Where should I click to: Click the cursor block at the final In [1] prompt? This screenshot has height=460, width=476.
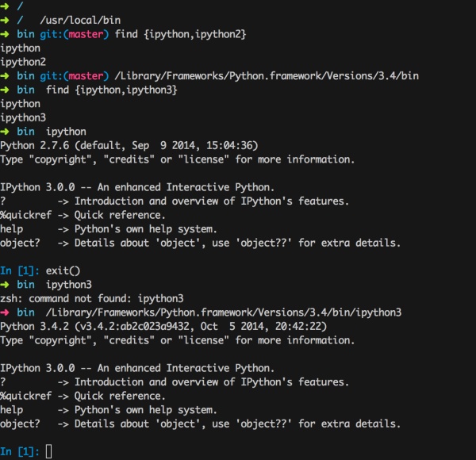pos(48,451)
